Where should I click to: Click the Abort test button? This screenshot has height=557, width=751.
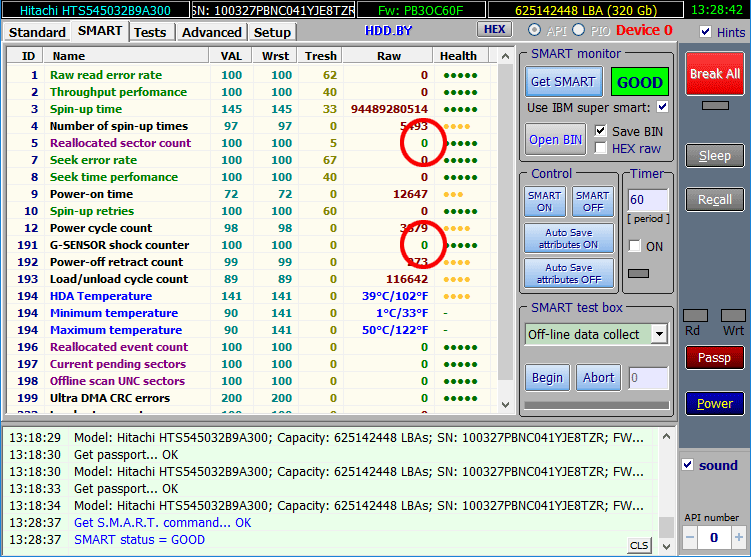point(598,378)
